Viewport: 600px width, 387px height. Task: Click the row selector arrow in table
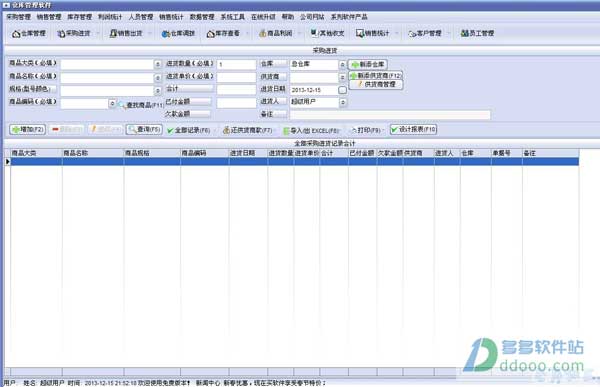[x=7, y=162]
